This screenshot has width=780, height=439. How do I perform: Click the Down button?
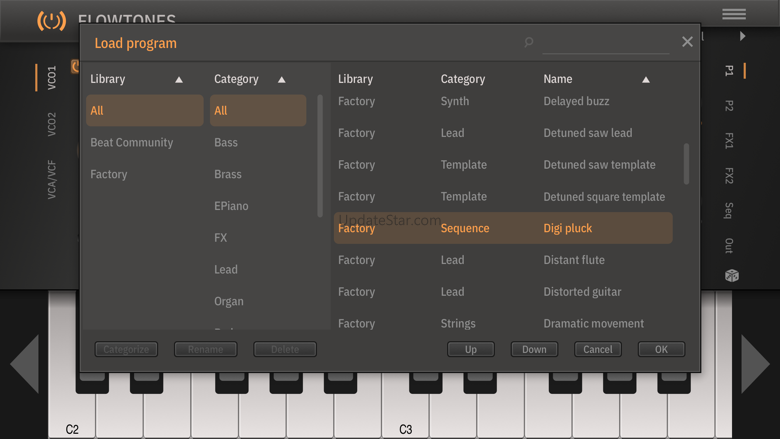pos(534,349)
